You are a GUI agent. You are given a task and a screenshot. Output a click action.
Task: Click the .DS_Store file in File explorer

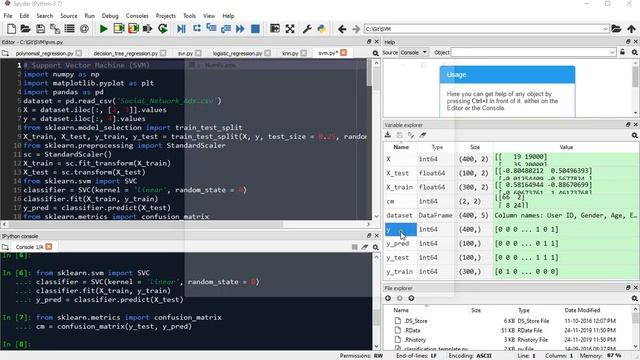pyautogui.click(x=416, y=321)
